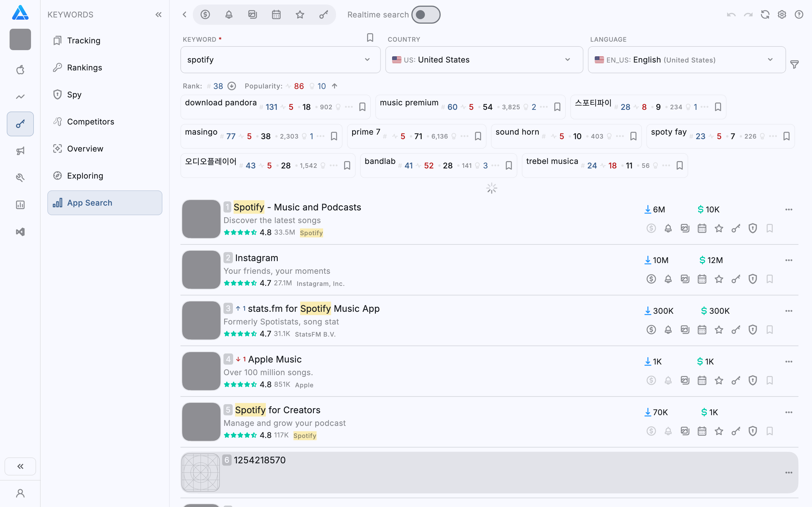This screenshot has width=812, height=507.
Task: Click the calendar icon in top toolbar
Action: coord(276,15)
